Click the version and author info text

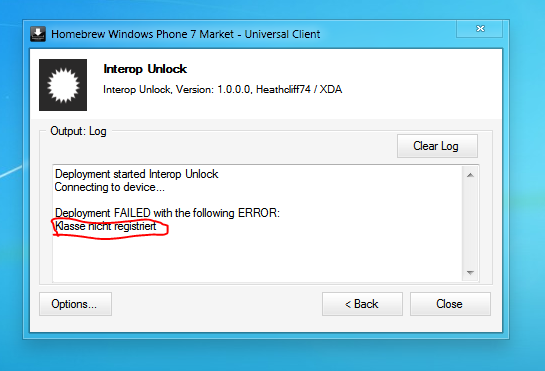point(222,89)
